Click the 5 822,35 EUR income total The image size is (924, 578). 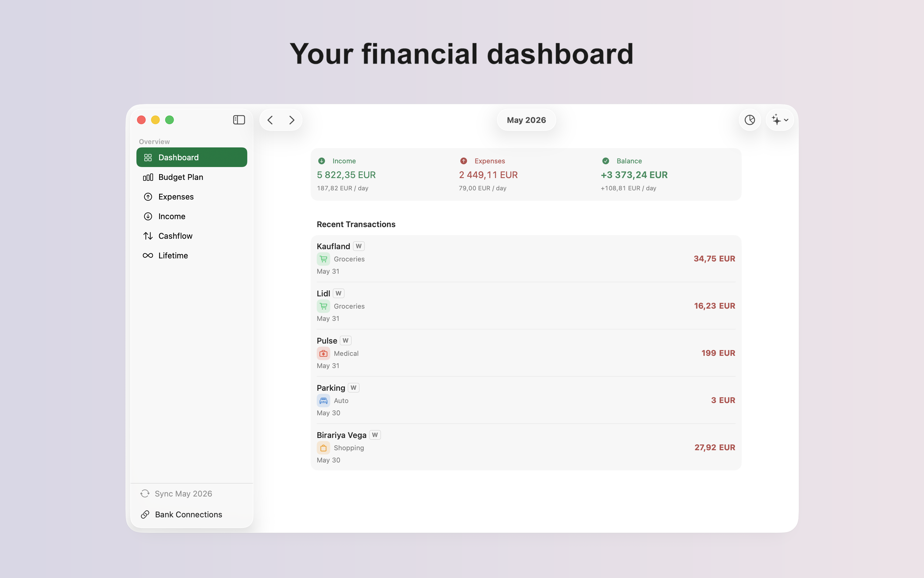(346, 175)
